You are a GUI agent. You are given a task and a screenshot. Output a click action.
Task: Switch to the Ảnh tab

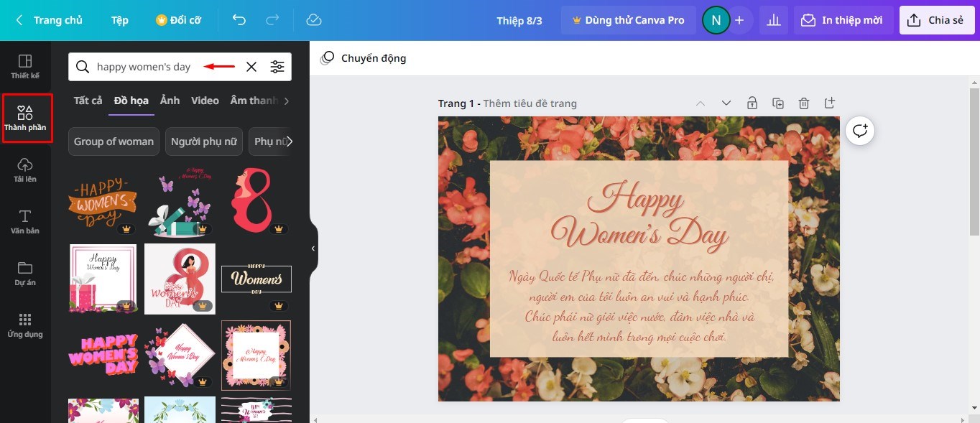coord(170,101)
